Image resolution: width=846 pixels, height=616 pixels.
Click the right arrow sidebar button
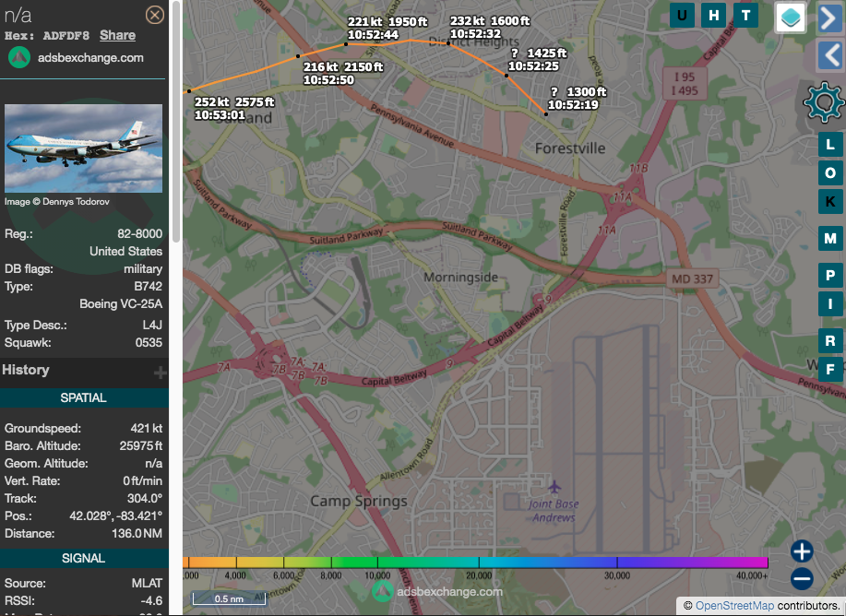830,18
